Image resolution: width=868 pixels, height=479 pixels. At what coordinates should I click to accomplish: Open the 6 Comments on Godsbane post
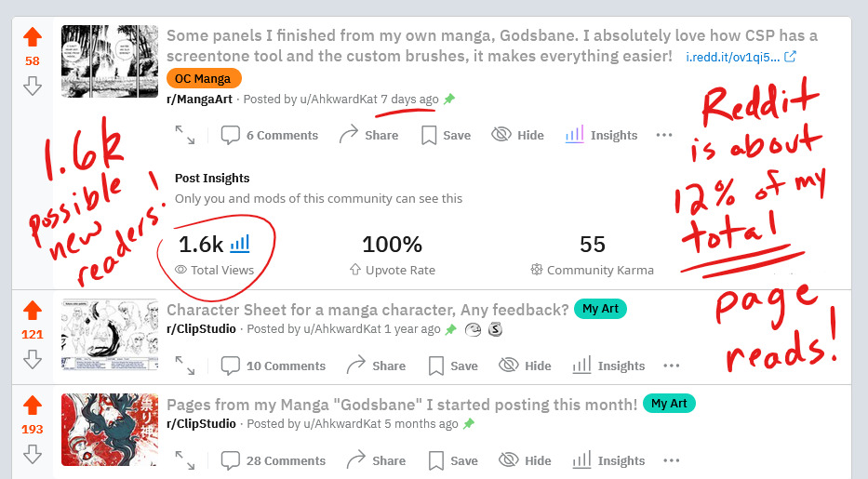tap(270, 135)
